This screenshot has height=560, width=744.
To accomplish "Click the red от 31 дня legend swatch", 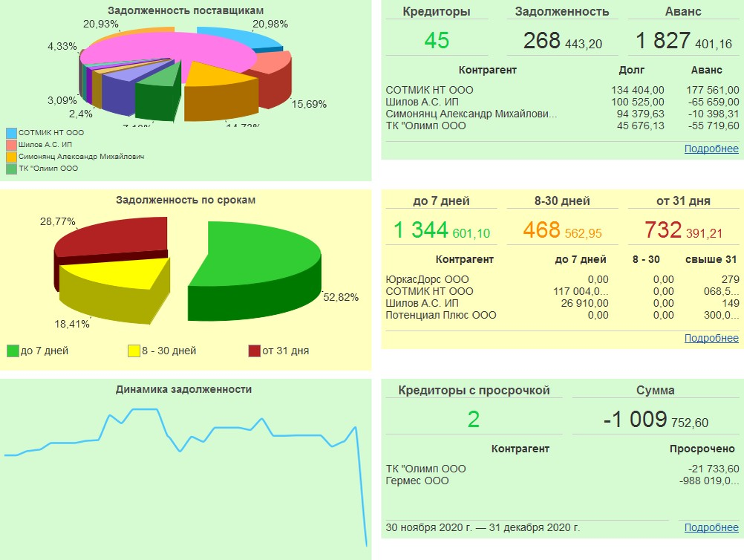I will pyautogui.click(x=255, y=351).
